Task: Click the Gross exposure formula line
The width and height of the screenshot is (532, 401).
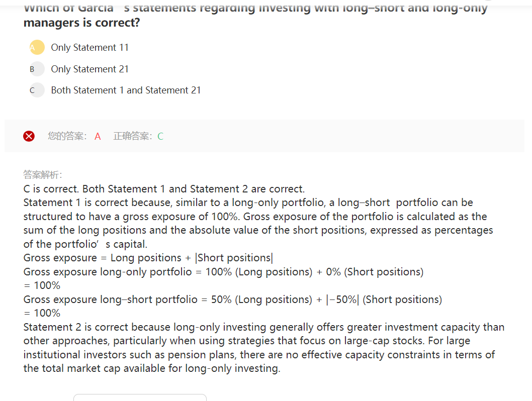Action: (x=148, y=258)
